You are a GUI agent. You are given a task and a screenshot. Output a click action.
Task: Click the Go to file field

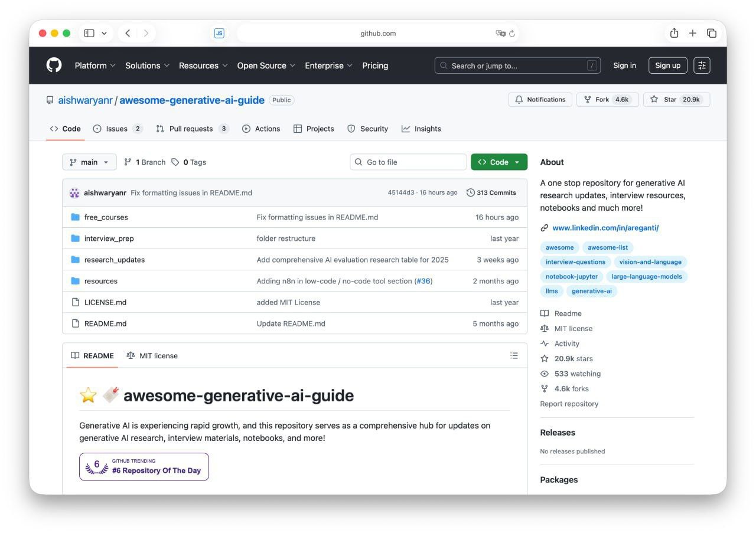tap(408, 162)
